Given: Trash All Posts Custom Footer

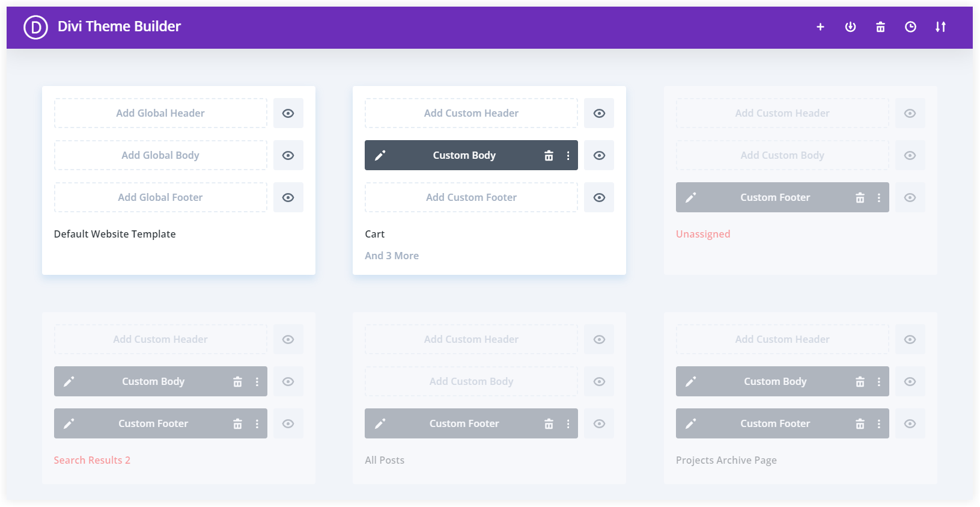Looking at the screenshot, I should [x=549, y=424].
